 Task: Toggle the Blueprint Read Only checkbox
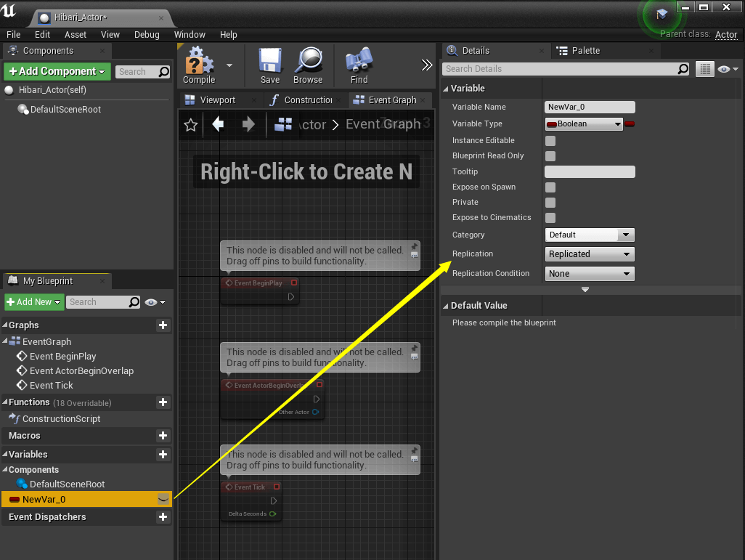[x=550, y=156]
